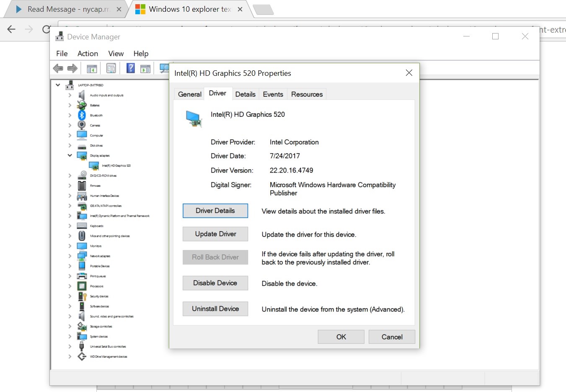The width and height of the screenshot is (566, 392).
Task: Click the Disable Device button
Action: point(215,283)
